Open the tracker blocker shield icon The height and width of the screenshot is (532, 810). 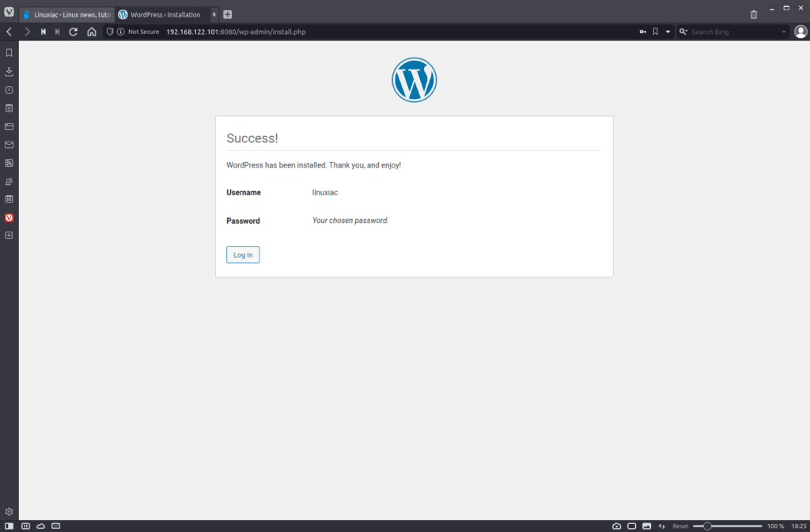tap(109, 32)
